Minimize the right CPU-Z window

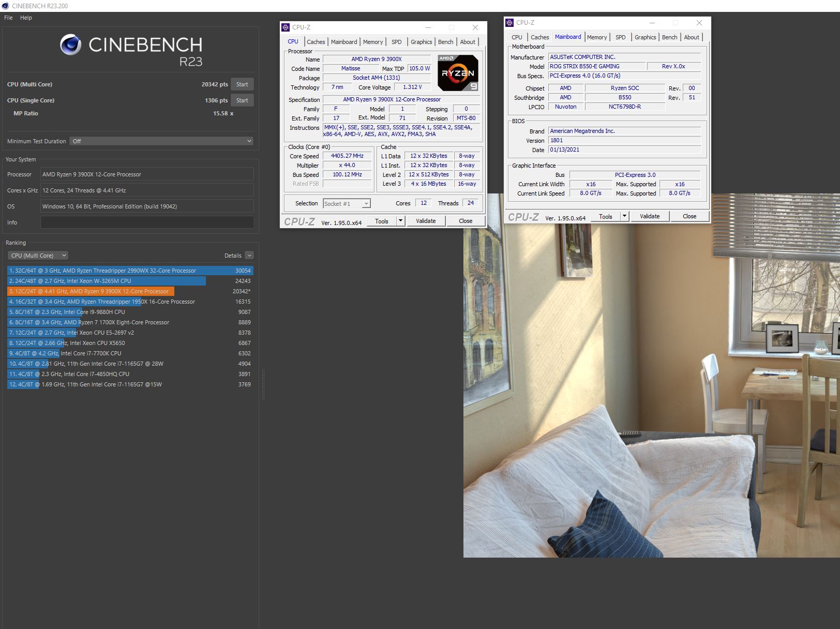(x=652, y=23)
